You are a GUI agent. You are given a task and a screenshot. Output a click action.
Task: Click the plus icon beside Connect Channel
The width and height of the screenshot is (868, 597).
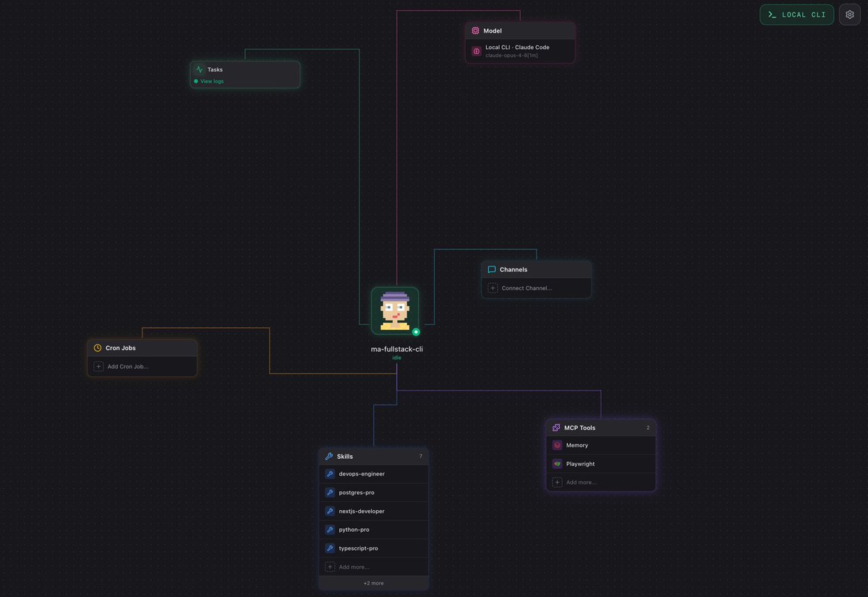493,288
